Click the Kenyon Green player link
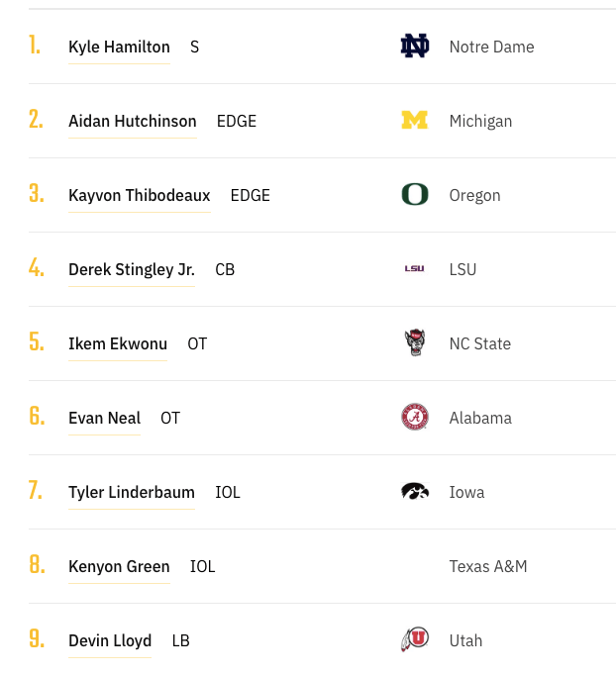 (x=119, y=567)
